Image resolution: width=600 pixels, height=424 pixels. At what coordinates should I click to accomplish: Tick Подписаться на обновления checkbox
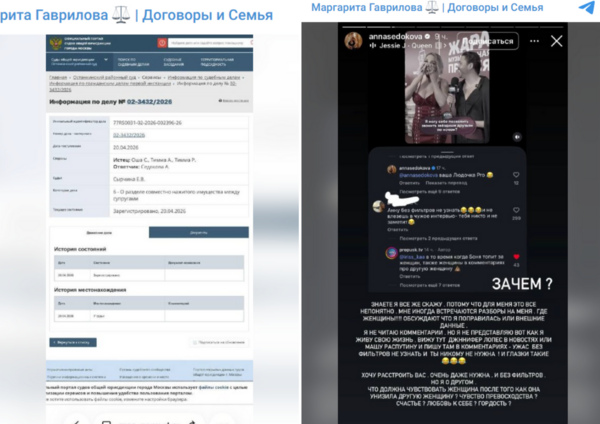coord(195,342)
